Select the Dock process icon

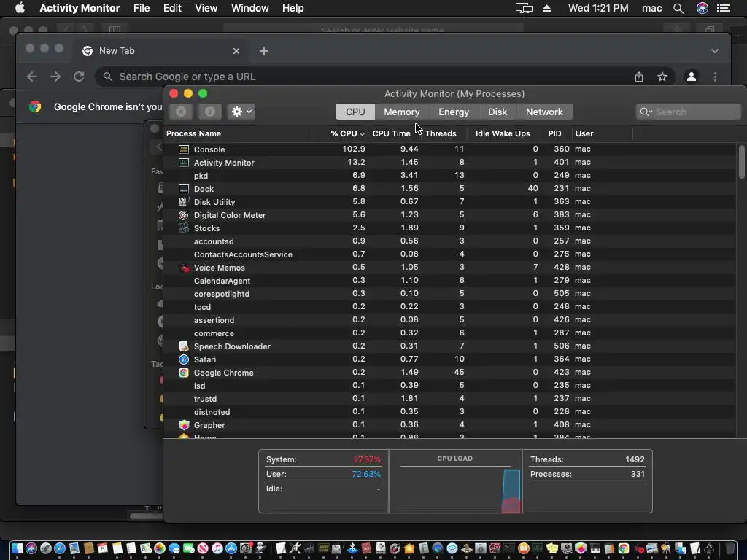[183, 189]
